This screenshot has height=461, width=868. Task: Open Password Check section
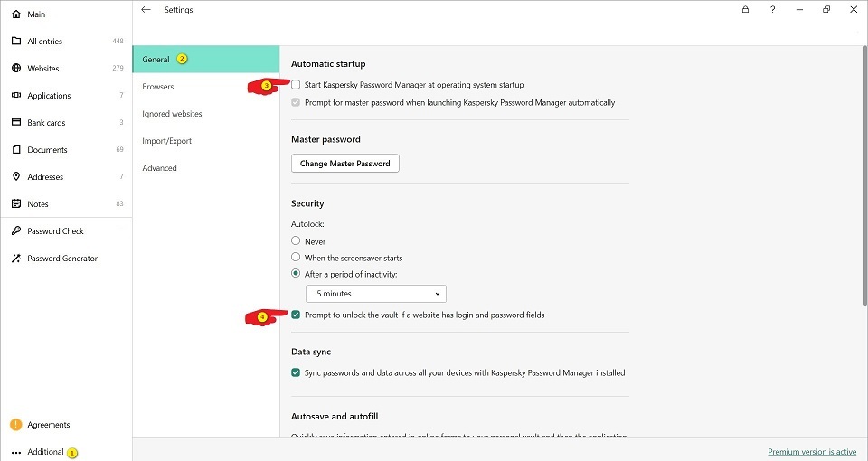click(x=55, y=230)
